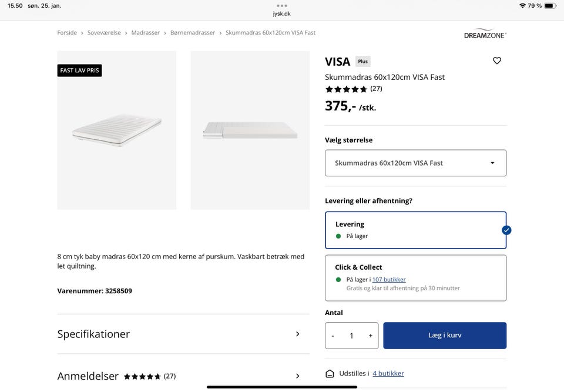Image resolution: width=564 pixels, height=392 pixels.
Task: Tap the three-dots browser menu at top
Action: [x=282, y=5]
